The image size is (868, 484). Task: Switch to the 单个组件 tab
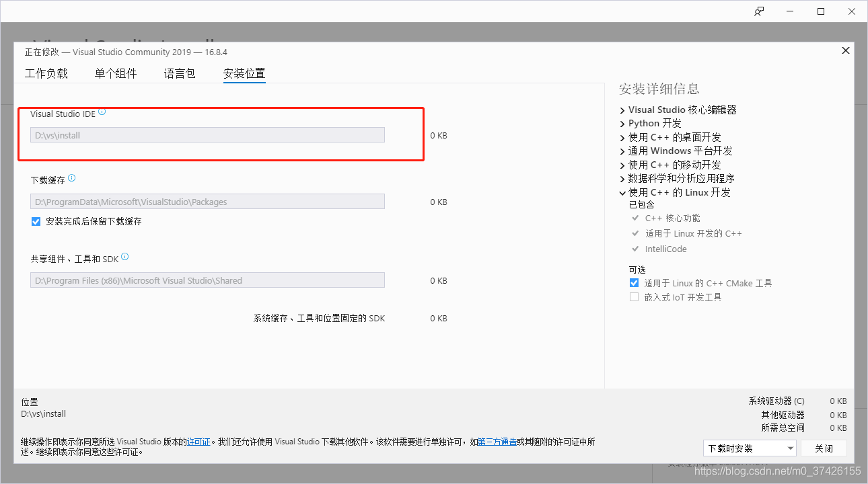[116, 74]
